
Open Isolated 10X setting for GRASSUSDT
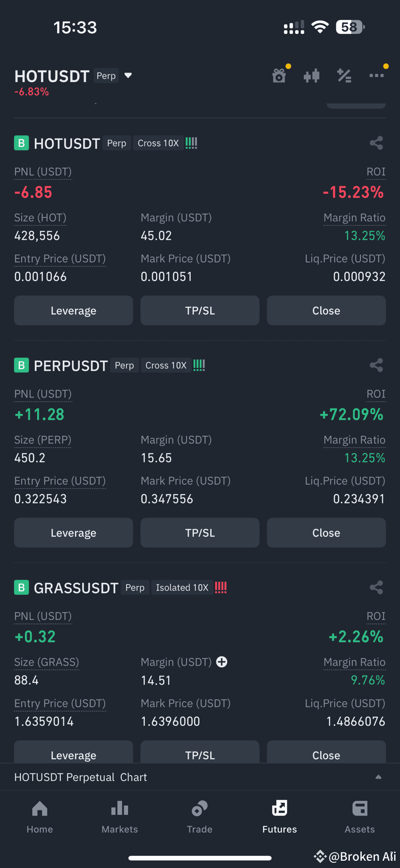182,588
